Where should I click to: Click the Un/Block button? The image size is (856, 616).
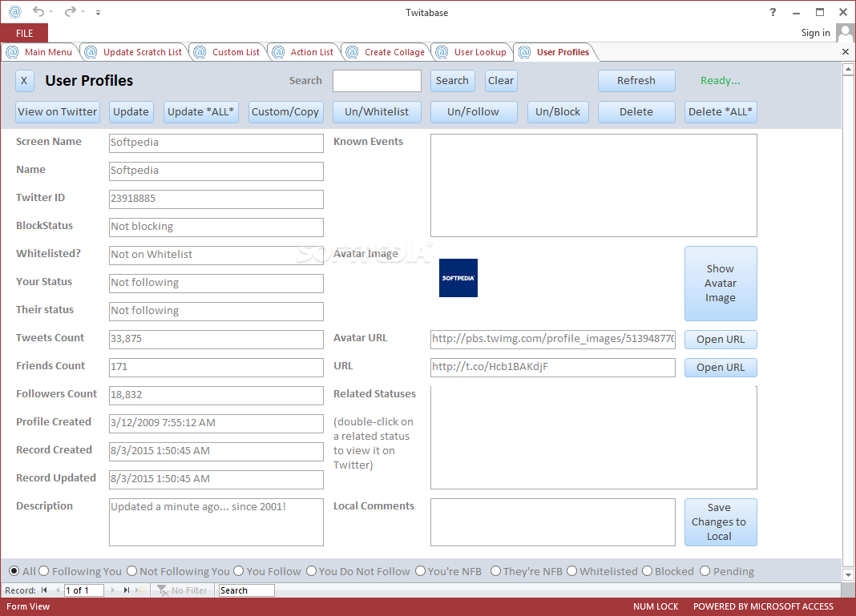point(558,112)
